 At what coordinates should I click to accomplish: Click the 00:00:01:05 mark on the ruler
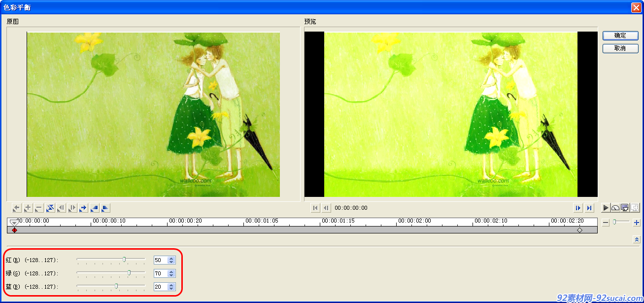(262, 221)
